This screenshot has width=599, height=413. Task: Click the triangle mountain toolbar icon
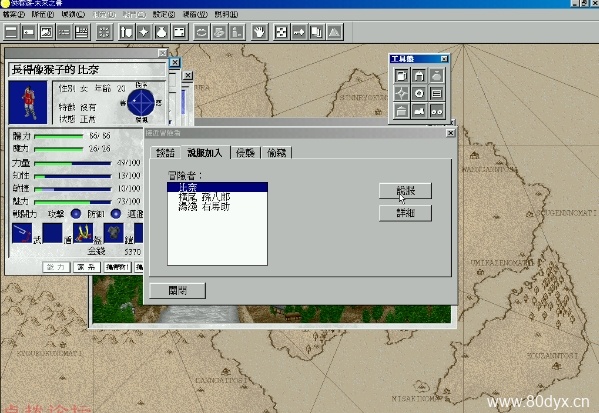(x=335, y=32)
